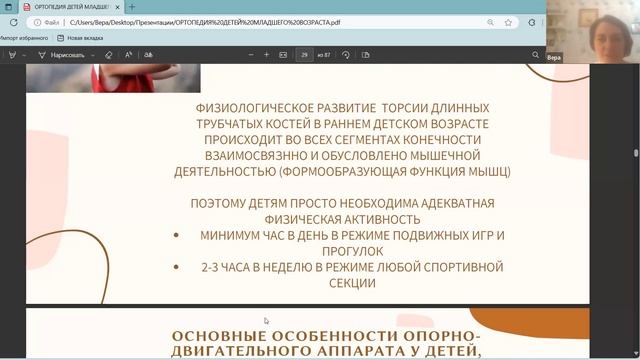Click the scrollbar down arrow

click(x=636, y=353)
